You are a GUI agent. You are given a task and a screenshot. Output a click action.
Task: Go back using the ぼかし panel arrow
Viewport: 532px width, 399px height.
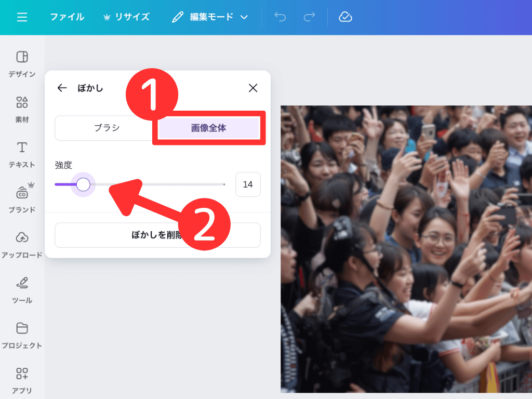click(62, 88)
